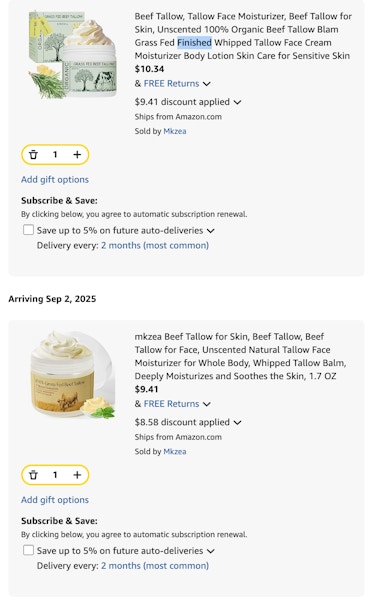Screen dimensions: 373x600
Task: Expand auto-deliveries savings chevron for second item
Action: point(210,551)
